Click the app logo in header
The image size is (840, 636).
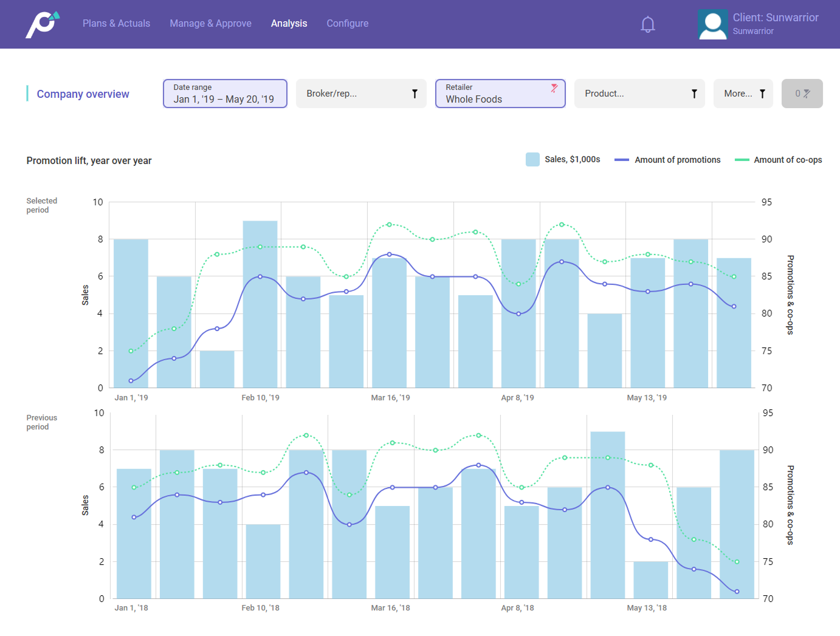pos(43,24)
